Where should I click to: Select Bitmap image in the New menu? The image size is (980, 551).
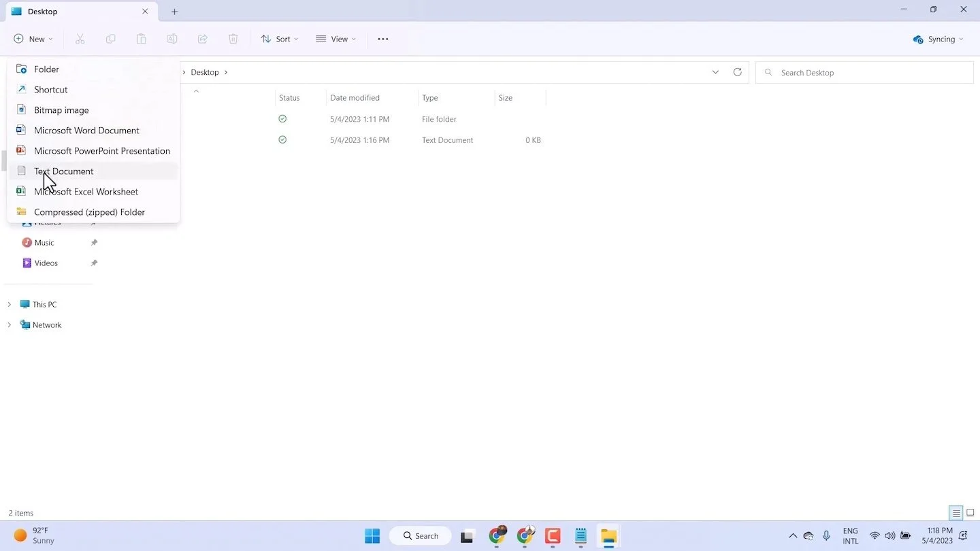(93, 110)
